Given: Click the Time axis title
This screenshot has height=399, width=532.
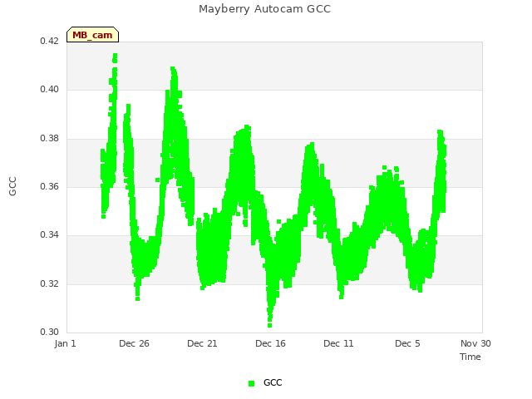Looking at the screenshot, I should [470, 357].
